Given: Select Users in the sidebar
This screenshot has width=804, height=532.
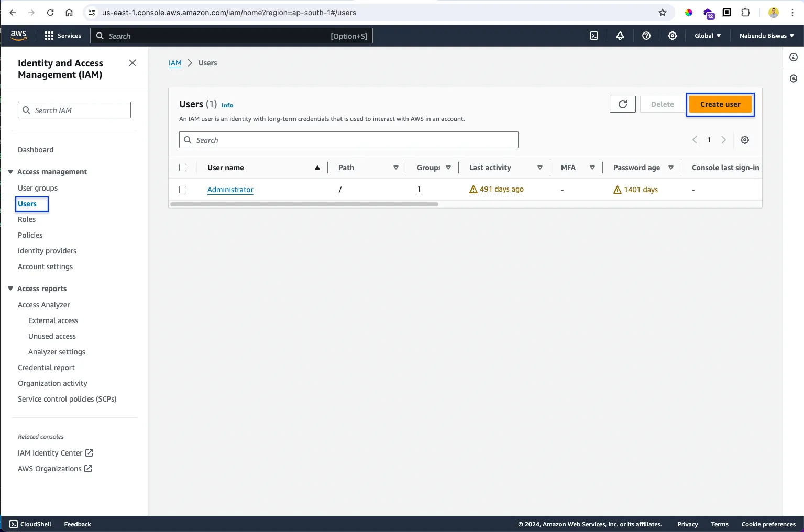Looking at the screenshot, I should click(x=27, y=204).
